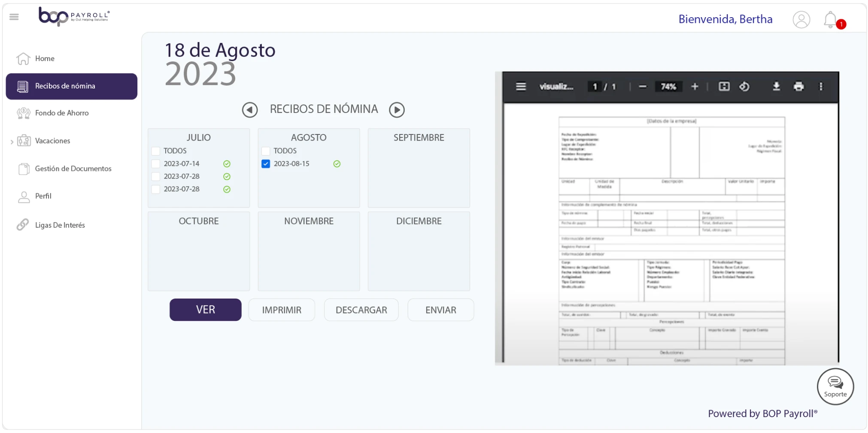Click green status icon for 2023-08-15

pyautogui.click(x=337, y=164)
